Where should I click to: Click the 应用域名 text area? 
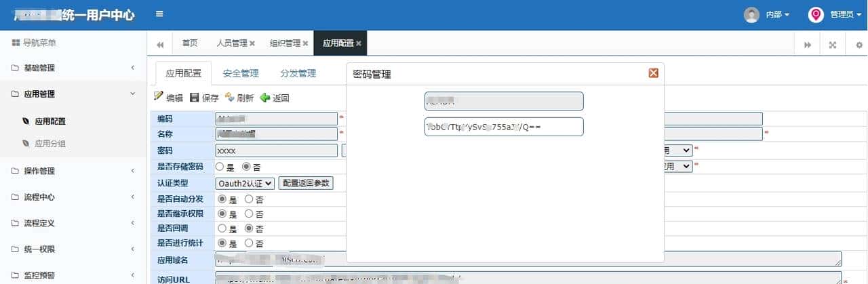(528, 260)
